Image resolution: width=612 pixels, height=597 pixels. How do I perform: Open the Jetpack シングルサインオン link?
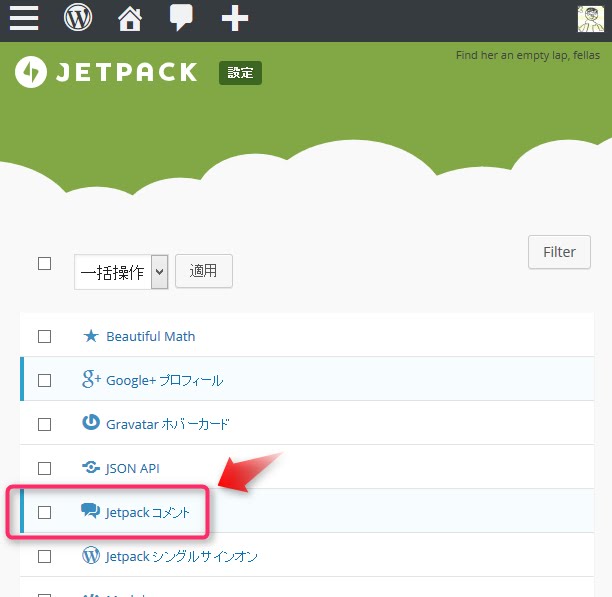[x=181, y=556]
